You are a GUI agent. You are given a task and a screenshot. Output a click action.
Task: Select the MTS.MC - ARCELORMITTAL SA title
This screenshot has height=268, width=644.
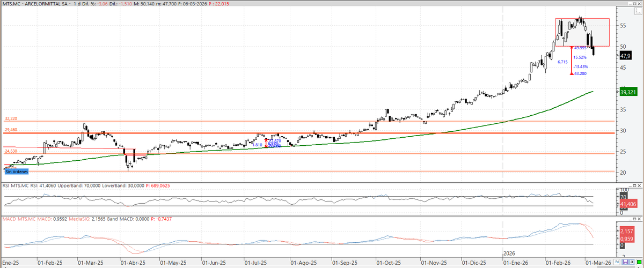coord(34,3)
